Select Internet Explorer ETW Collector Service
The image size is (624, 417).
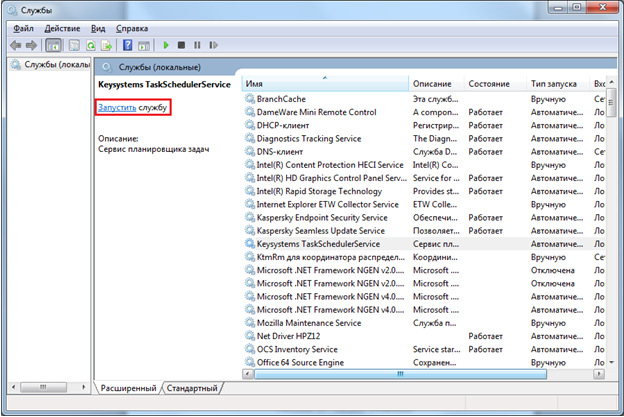click(425, 204)
